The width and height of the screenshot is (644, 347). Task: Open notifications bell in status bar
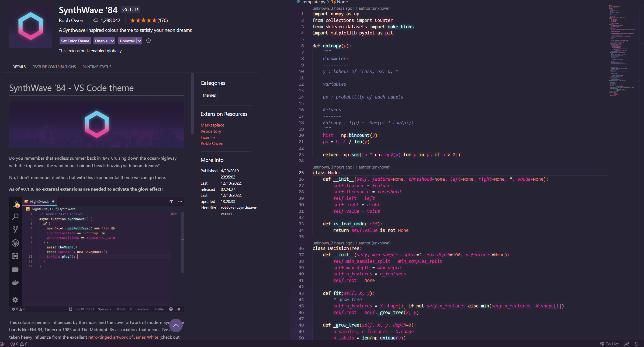(637, 344)
